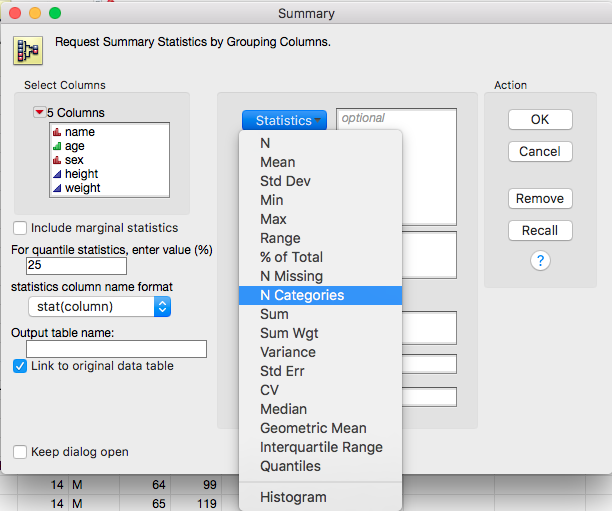The image size is (612, 511).
Task: Check the Keep dialog open option
Action: (x=20, y=452)
